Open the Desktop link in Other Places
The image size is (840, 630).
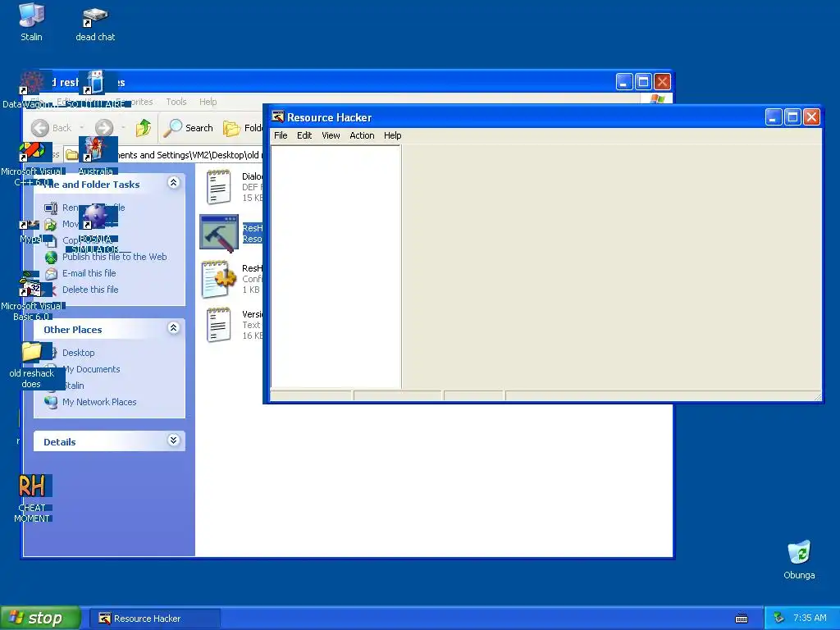point(78,353)
